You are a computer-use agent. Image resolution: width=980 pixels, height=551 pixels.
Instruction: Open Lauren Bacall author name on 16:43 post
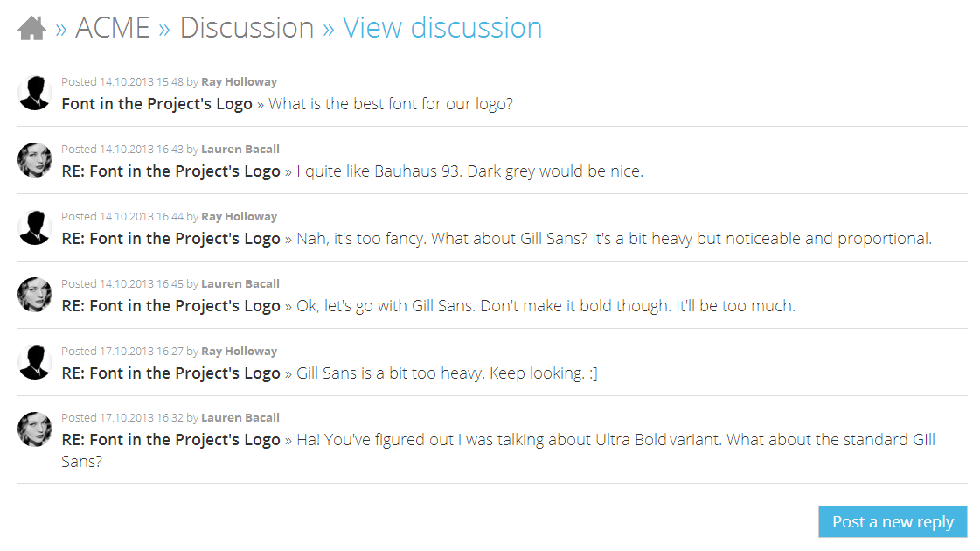pyautogui.click(x=240, y=149)
